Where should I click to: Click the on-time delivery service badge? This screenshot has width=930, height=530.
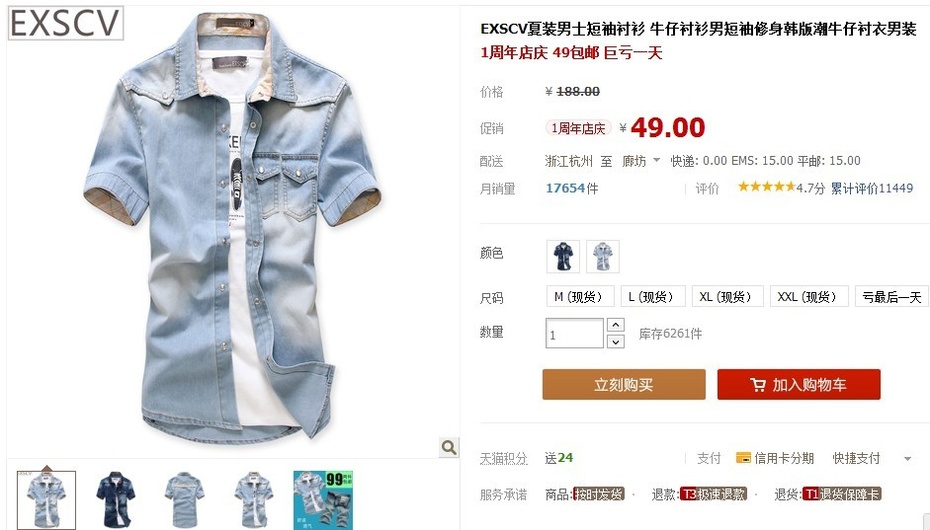click(598, 494)
